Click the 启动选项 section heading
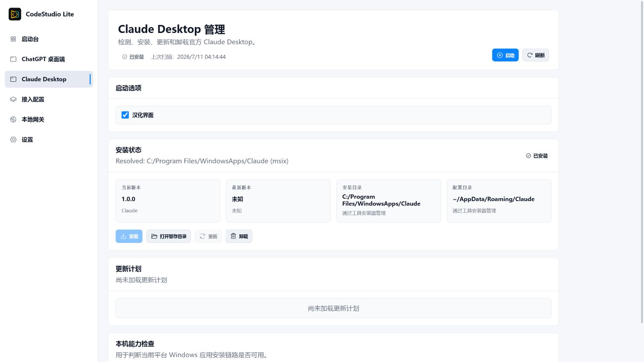 coord(128,88)
